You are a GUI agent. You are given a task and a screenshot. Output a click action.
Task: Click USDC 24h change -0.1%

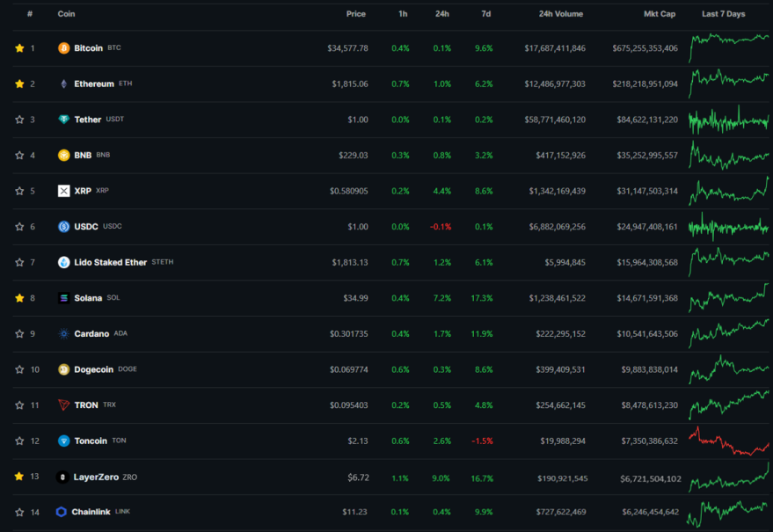pyautogui.click(x=441, y=227)
